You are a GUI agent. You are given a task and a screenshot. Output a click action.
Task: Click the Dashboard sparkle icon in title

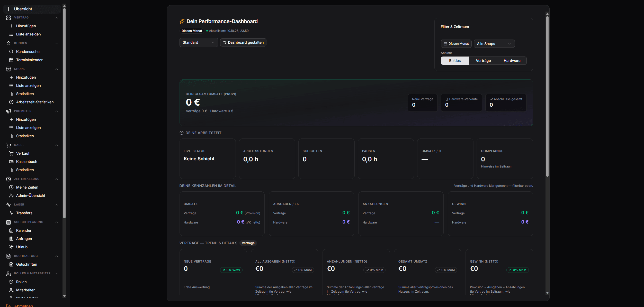click(182, 21)
